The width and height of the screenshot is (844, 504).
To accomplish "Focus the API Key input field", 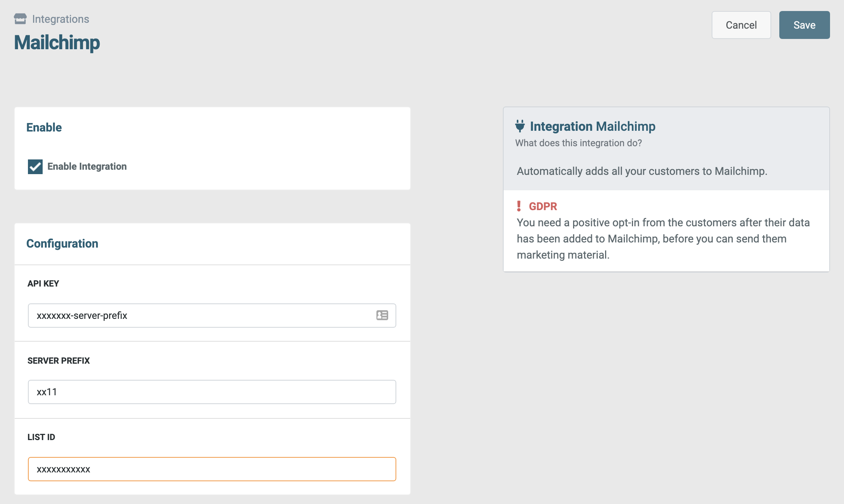I will coord(212,316).
